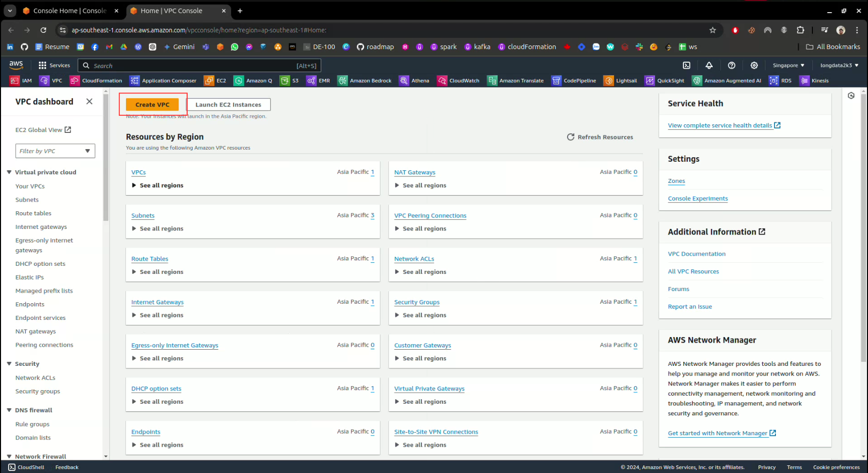Open the notifications bell icon

click(x=709, y=65)
